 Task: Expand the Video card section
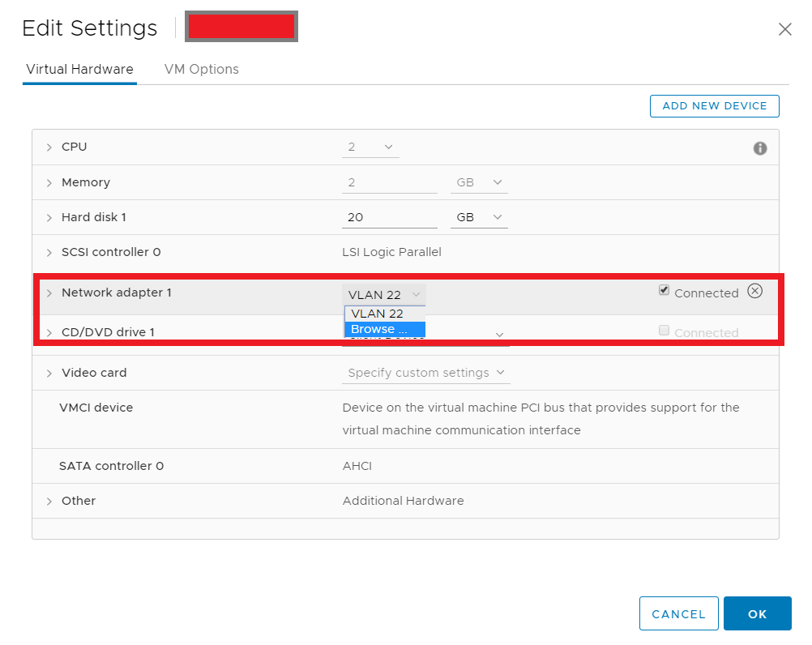click(x=49, y=374)
